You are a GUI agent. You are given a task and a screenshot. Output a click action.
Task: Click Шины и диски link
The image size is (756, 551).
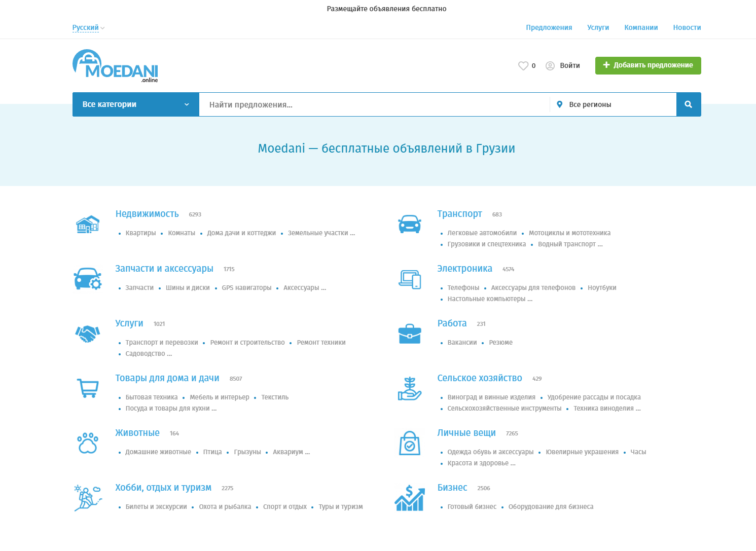tap(188, 288)
